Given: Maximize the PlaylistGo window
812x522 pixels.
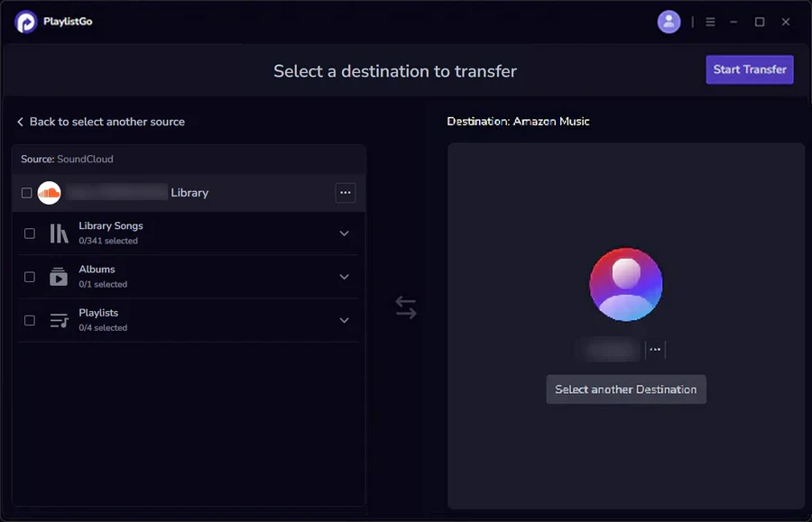Looking at the screenshot, I should pos(759,22).
